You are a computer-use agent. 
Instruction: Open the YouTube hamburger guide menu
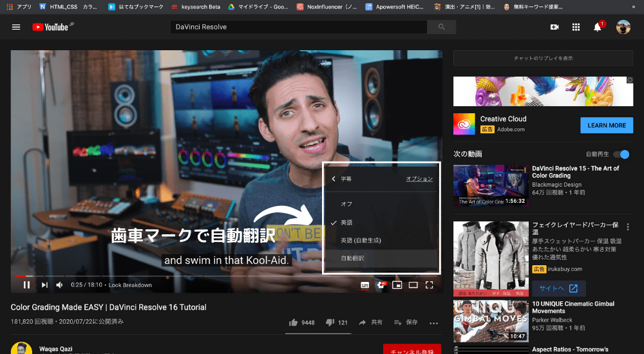click(x=16, y=27)
